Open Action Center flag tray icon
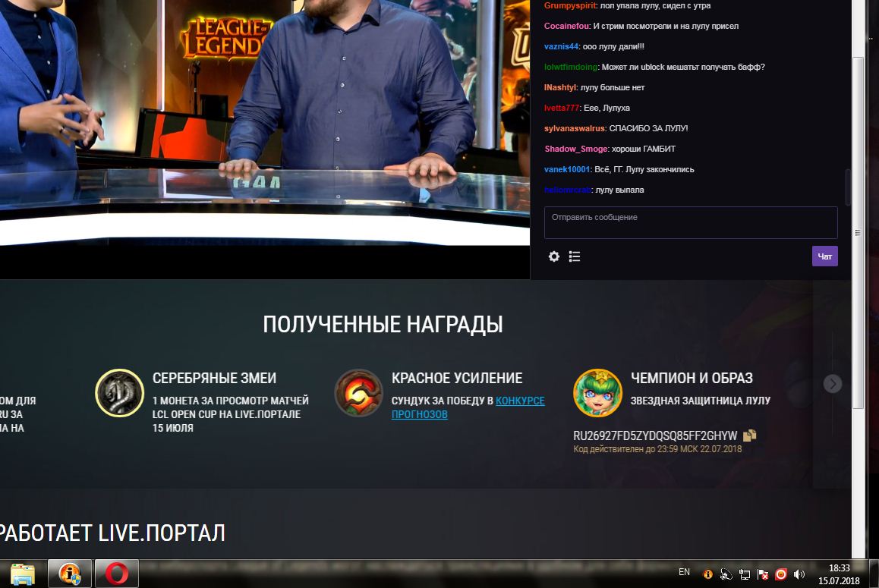 763,574
